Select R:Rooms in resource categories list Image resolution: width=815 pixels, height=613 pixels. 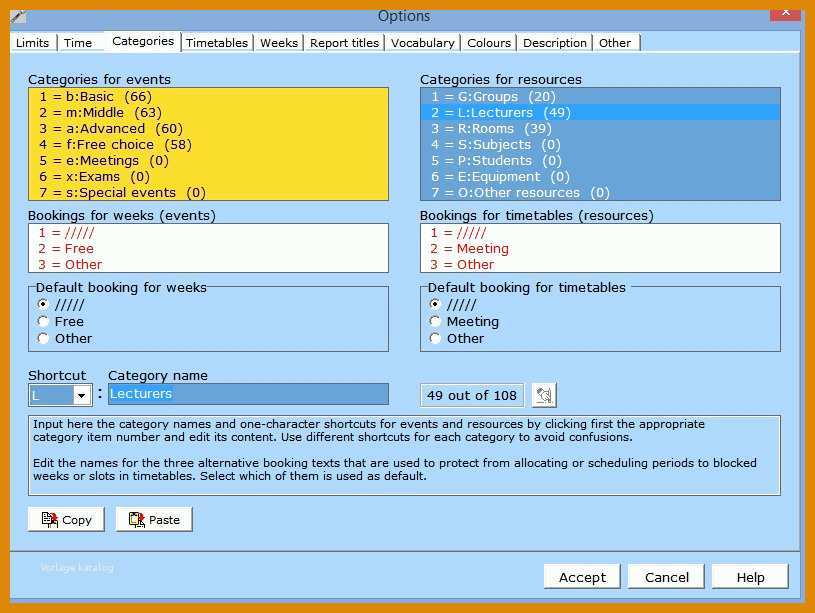tap(600, 128)
